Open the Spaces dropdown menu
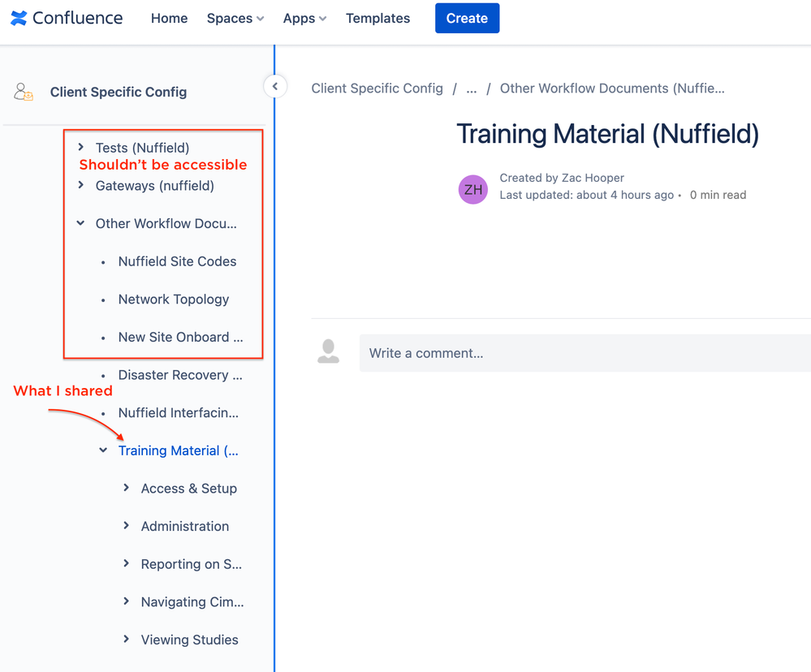811x672 pixels. [x=235, y=18]
